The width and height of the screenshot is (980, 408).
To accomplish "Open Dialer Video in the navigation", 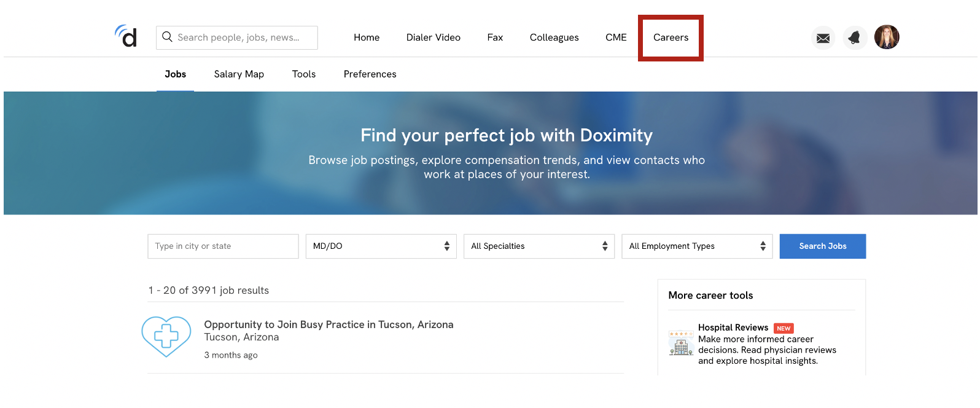I will click(x=433, y=37).
